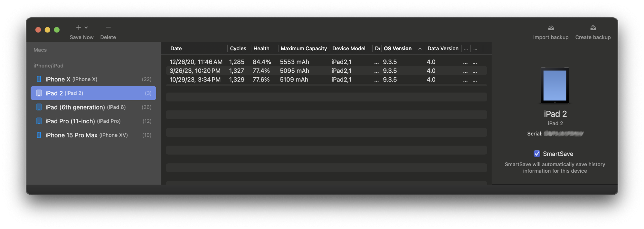This screenshot has width=644, height=229.
Task: Click the 1,329 cycles cell
Action: point(237,80)
